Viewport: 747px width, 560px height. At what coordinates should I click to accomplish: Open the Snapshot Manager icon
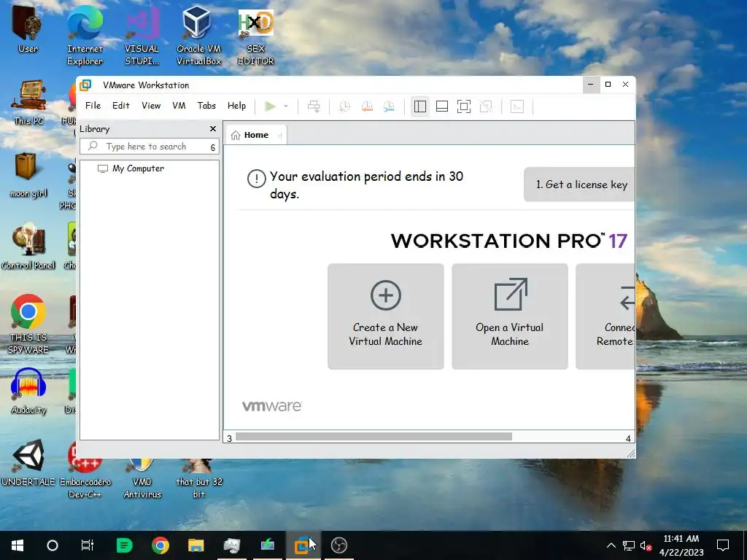pyautogui.click(x=390, y=106)
